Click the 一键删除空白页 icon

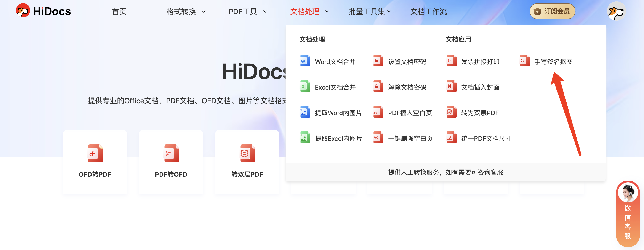[x=378, y=138]
